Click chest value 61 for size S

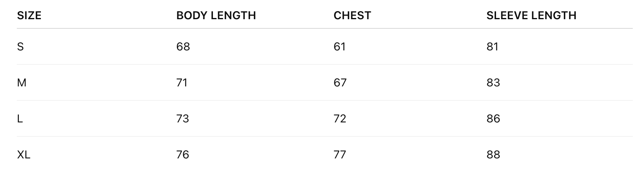pos(339,47)
